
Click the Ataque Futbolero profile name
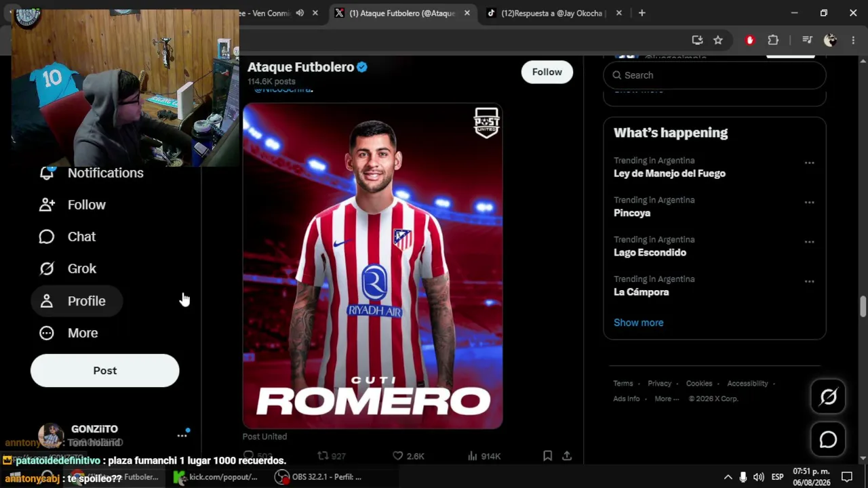[300, 67]
